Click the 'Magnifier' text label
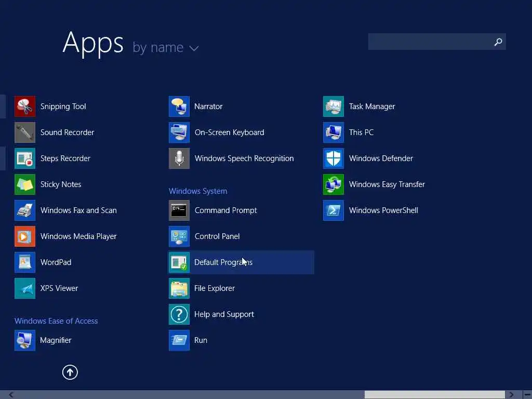Image resolution: width=532 pixels, height=399 pixels. click(x=56, y=340)
